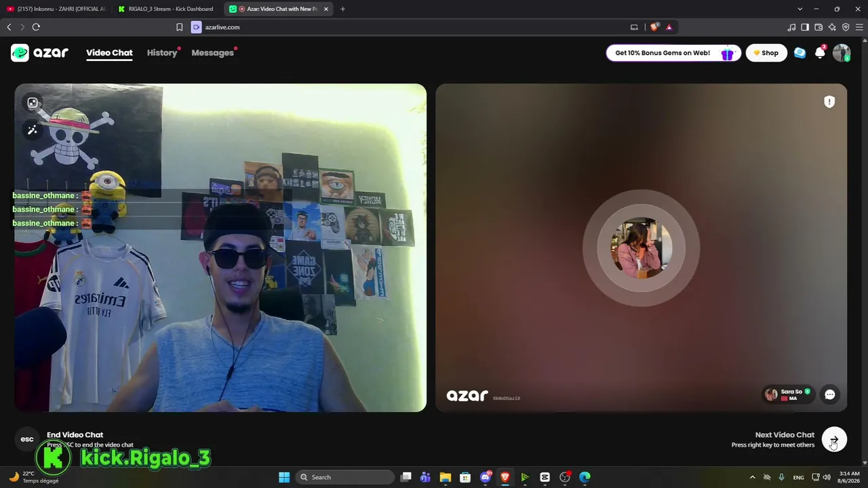This screenshot has width=868, height=488.
Task: Open the chat message bubble on partner video
Action: click(830, 394)
